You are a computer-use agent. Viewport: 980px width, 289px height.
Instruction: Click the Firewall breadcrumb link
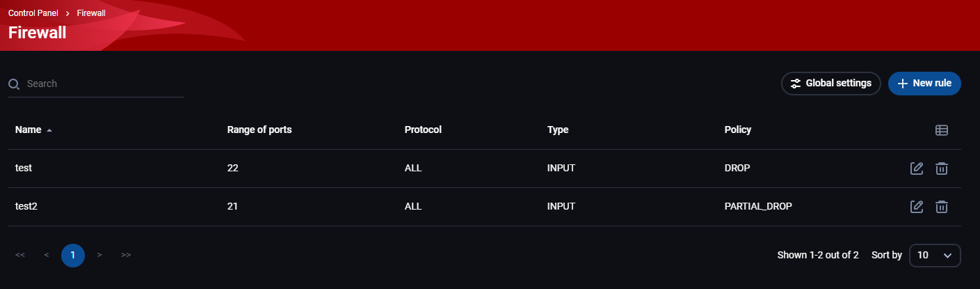coord(91,13)
